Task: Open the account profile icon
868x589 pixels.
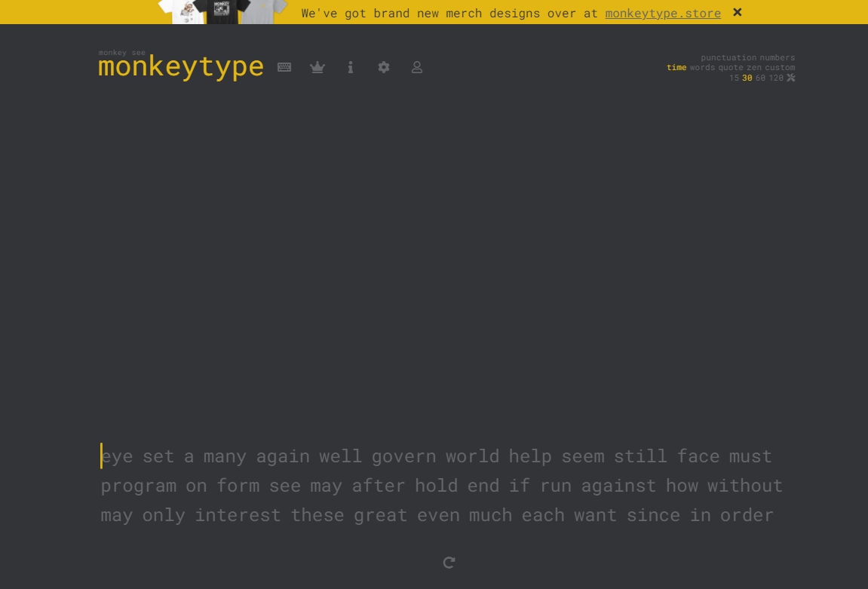Action: [x=417, y=67]
